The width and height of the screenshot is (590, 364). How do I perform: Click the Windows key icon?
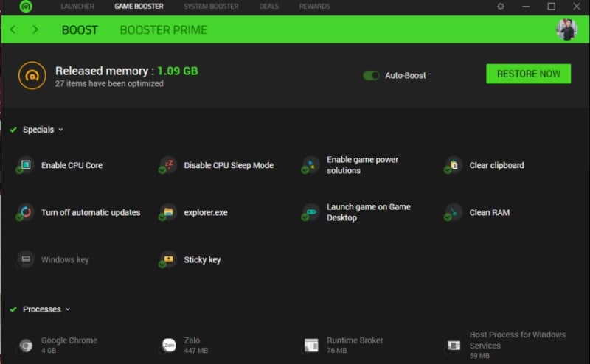(25, 259)
